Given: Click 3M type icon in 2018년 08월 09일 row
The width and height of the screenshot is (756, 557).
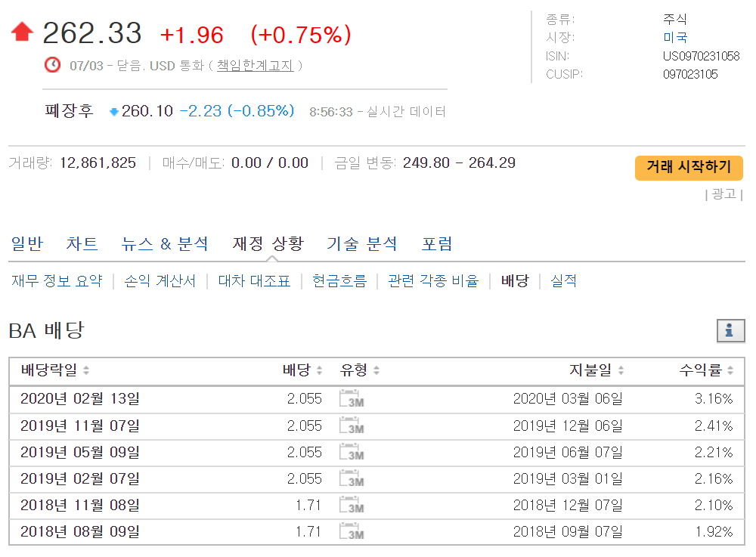Looking at the screenshot, I should coord(352,531).
